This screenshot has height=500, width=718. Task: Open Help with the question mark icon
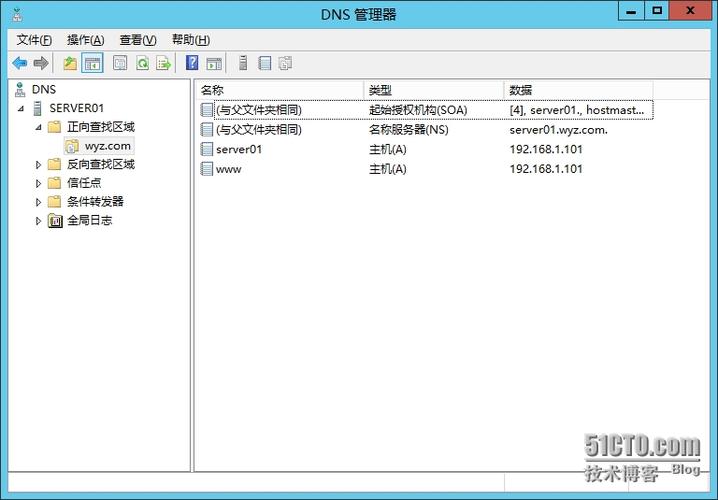coord(192,62)
